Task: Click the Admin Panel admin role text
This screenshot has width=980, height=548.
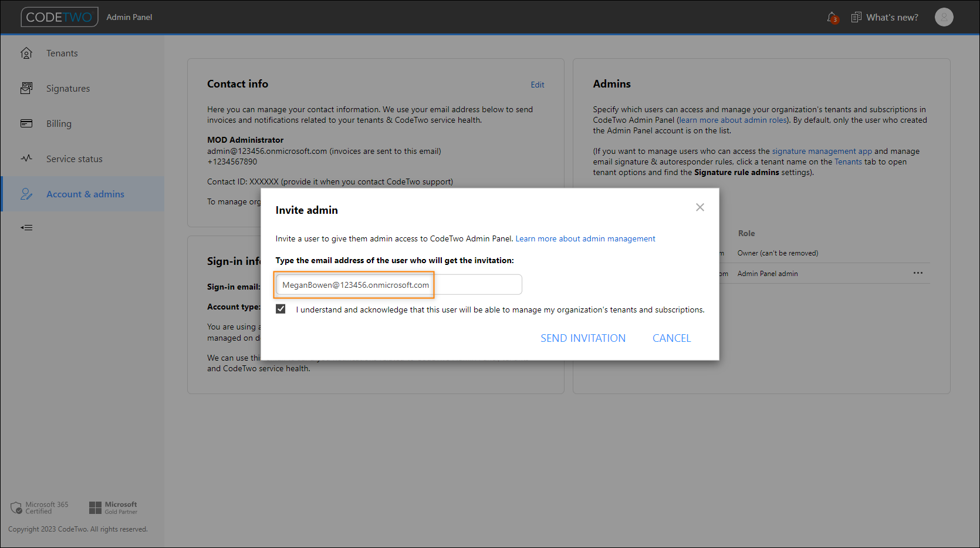Action: [x=767, y=274]
